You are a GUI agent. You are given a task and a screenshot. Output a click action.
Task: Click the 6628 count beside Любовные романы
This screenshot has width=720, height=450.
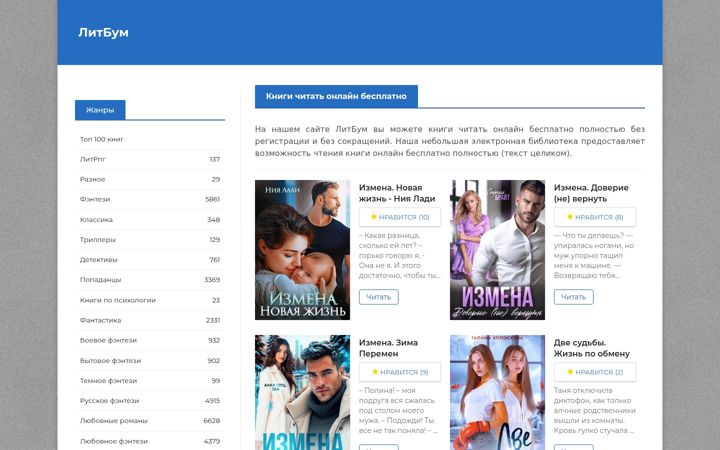tap(212, 421)
